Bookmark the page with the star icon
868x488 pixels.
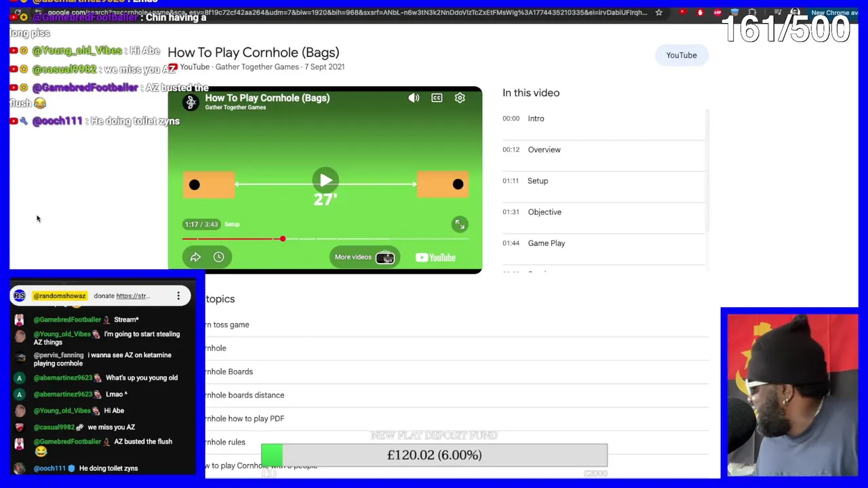[658, 12]
